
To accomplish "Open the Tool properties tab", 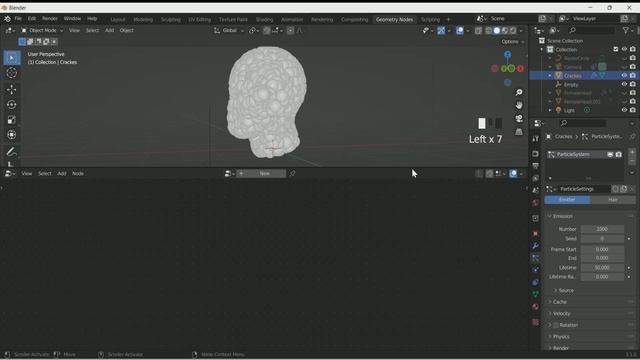I will pyautogui.click(x=536, y=139).
